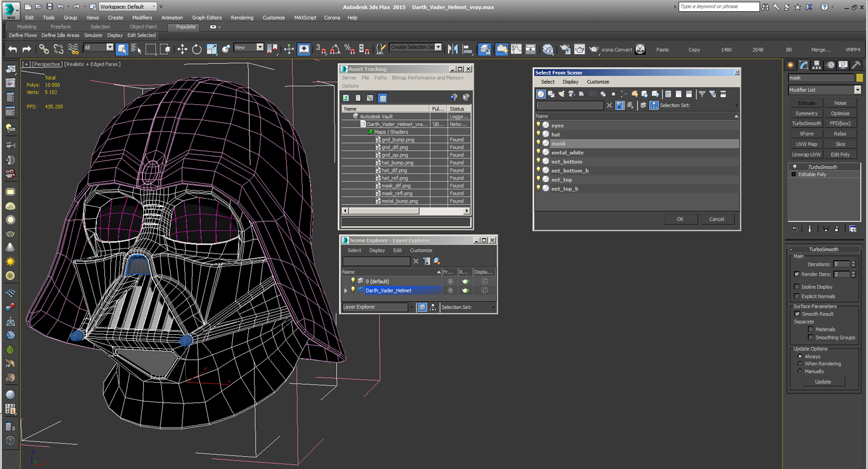Apply the Unwrap UVW modifier button
This screenshot has width=868, height=469.
click(806, 154)
